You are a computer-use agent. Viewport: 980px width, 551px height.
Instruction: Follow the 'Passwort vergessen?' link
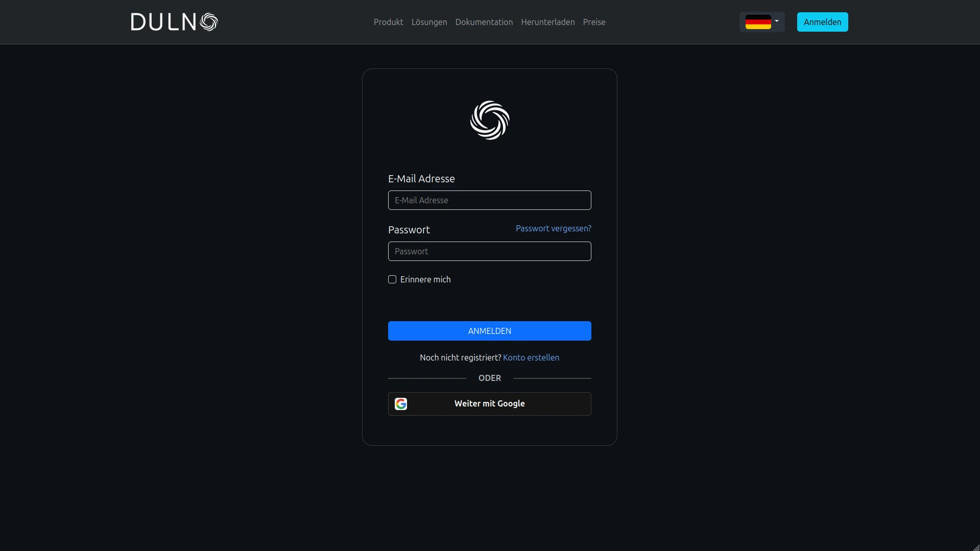[553, 228]
